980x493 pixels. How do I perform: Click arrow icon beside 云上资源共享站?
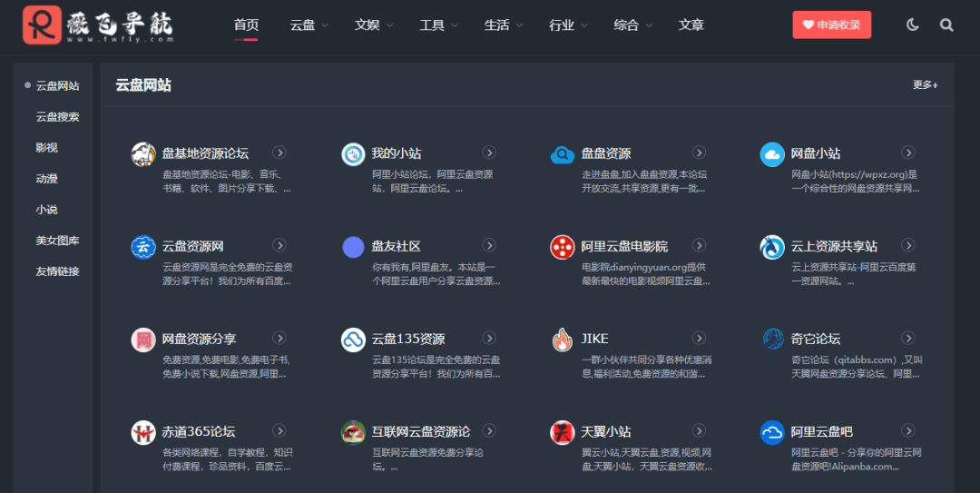(908, 245)
